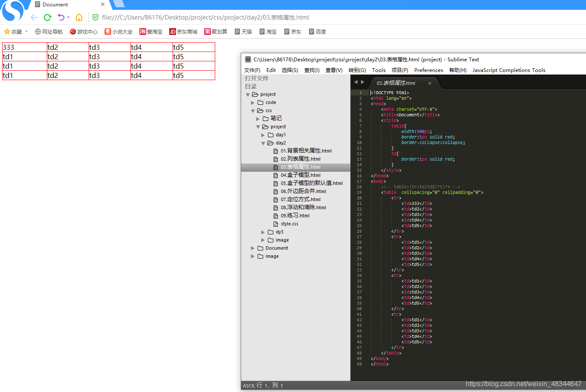Open the 网址导航 bookmark

[x=49, y=32]
